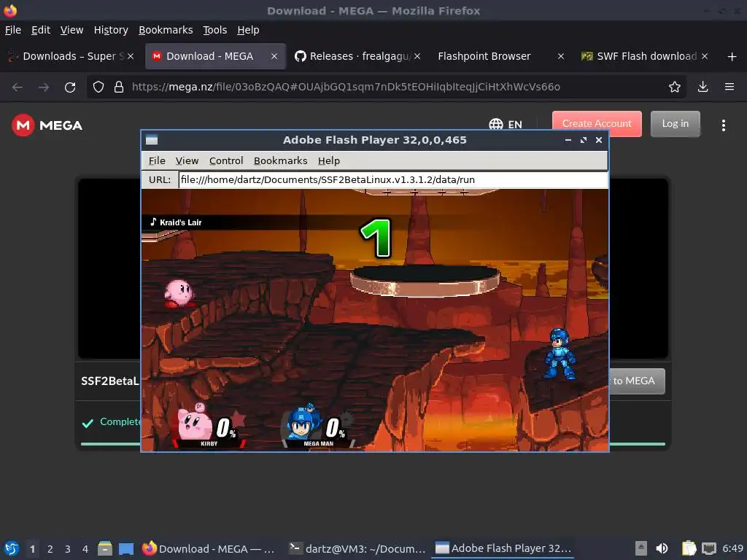Open the removable media tray icon
This screenshot has height=560, width=747.
[641, 548]
